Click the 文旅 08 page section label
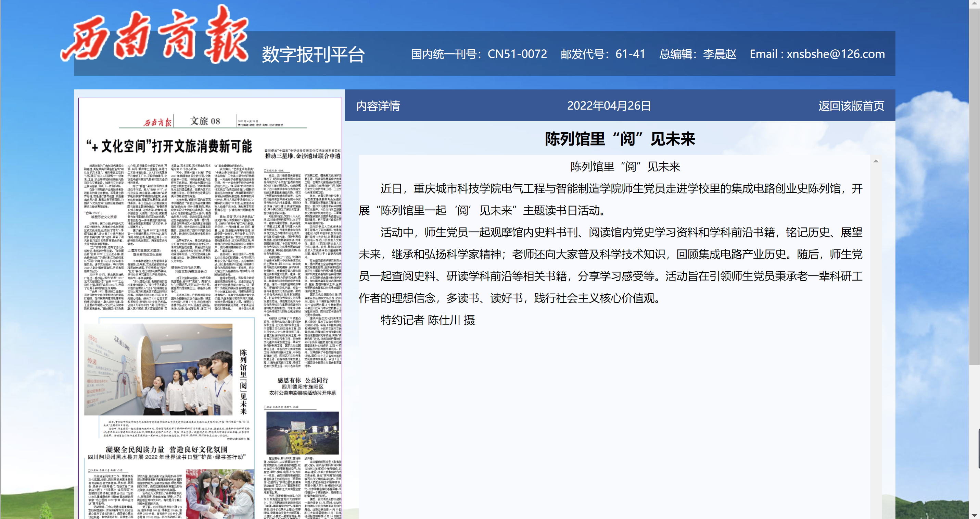Image resolution: width=980 pixels, height=519 pixels. [x=205, y=121]
